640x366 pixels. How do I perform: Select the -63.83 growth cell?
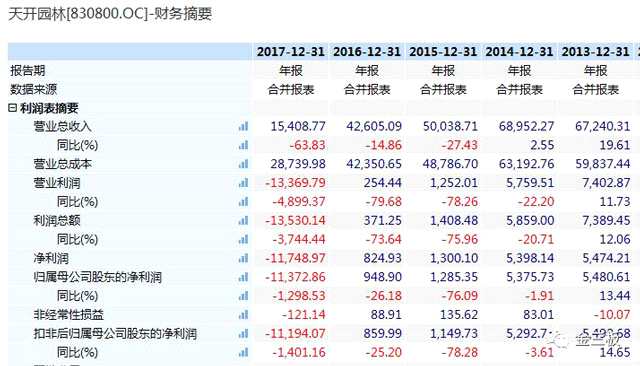point(307,145)
